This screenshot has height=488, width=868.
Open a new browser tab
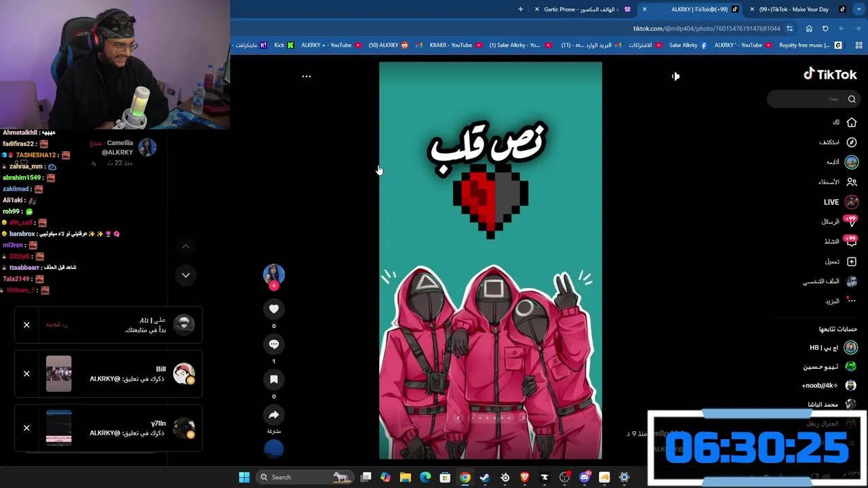coord(521,9)
